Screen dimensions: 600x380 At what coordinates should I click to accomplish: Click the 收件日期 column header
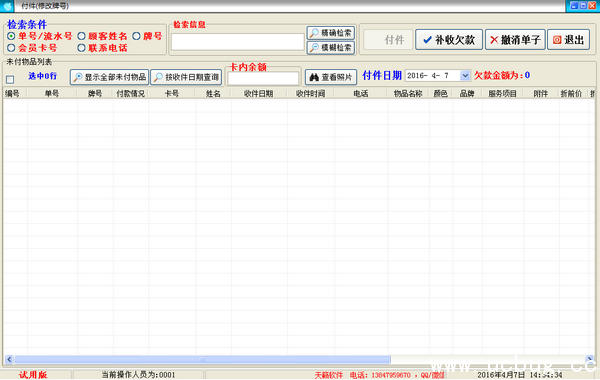click(259, 93)
